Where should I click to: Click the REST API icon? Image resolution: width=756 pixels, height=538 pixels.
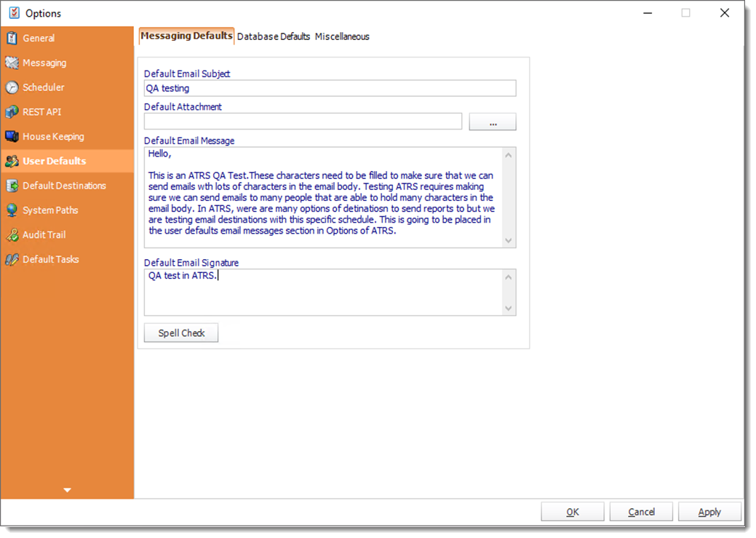point(12,112)
